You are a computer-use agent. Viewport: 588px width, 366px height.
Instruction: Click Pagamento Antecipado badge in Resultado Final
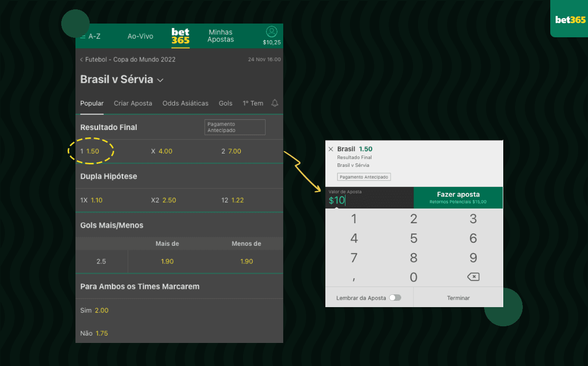235,127
